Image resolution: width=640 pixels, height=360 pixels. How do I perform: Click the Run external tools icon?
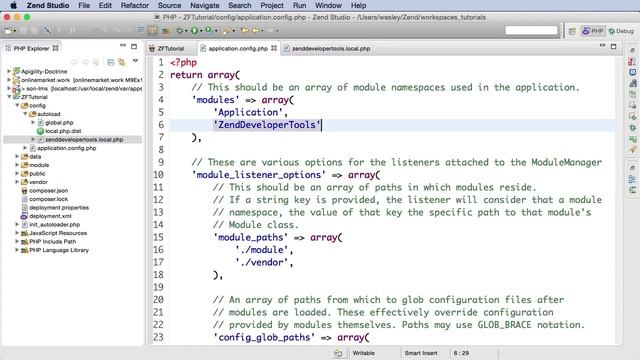tap(209, 30)
